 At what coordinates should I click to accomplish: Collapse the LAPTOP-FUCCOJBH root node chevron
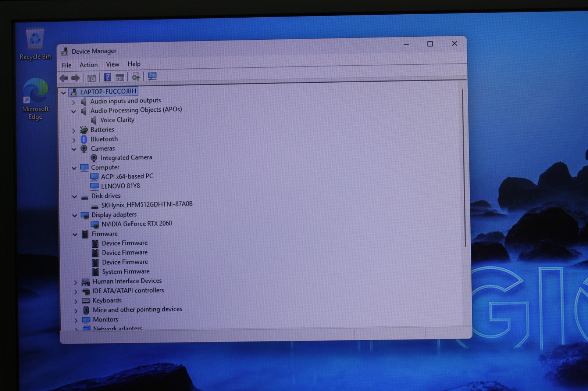63,93
